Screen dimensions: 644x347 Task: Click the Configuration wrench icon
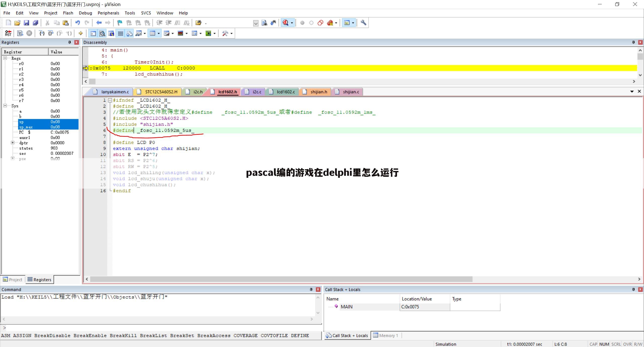pos(363,23)
